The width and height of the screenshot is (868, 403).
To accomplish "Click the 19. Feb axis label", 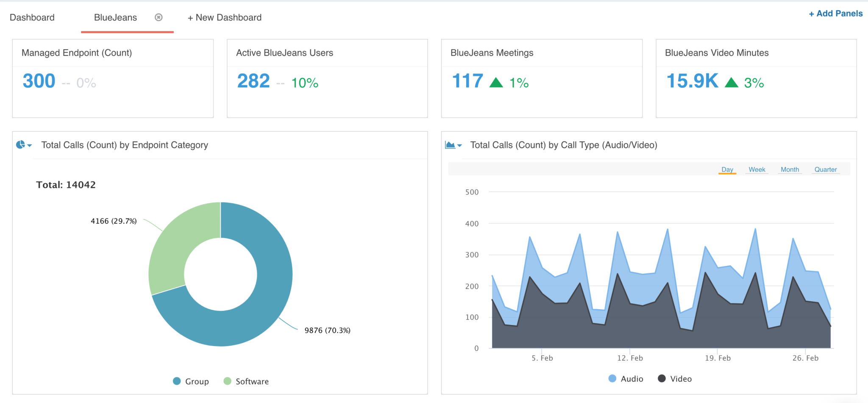I will (x=718, y=358).
